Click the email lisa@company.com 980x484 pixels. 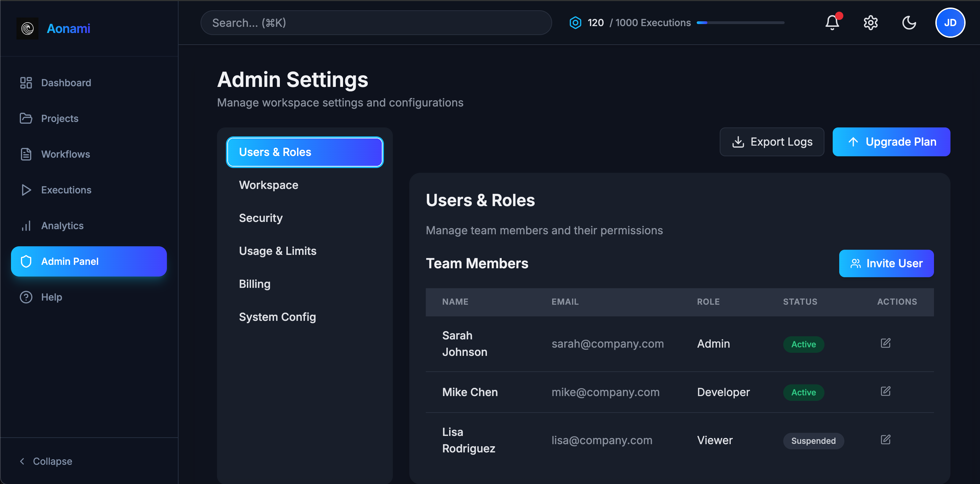tap(602, 440)
